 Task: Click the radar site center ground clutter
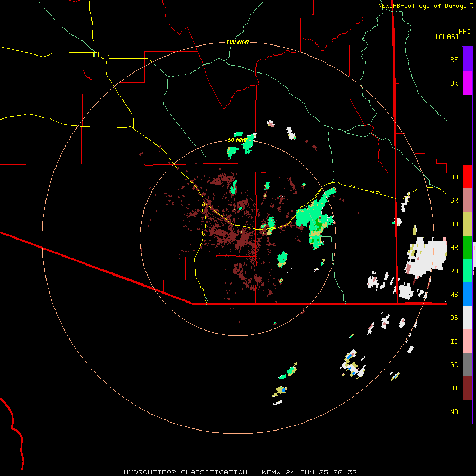coord(241,237)
